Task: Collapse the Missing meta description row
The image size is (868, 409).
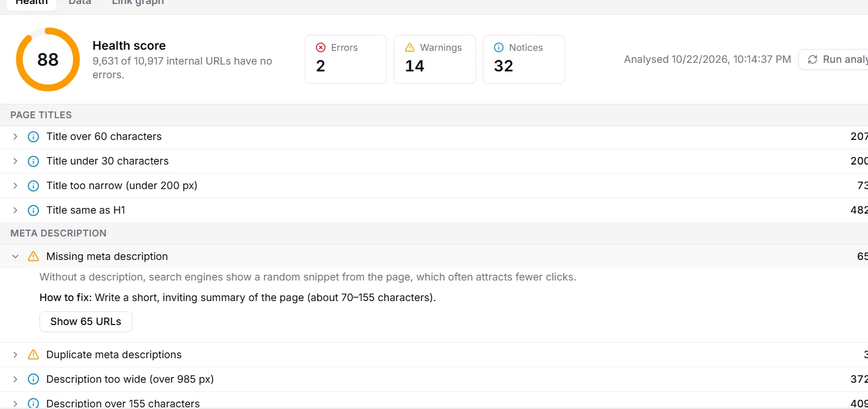Action: (15, 256)
